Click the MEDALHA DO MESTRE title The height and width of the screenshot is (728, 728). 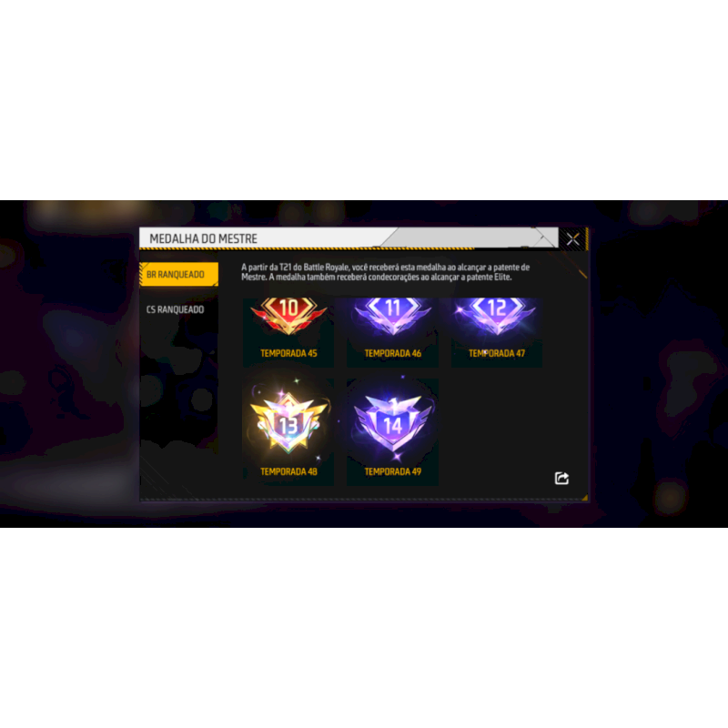coord(203,238)
